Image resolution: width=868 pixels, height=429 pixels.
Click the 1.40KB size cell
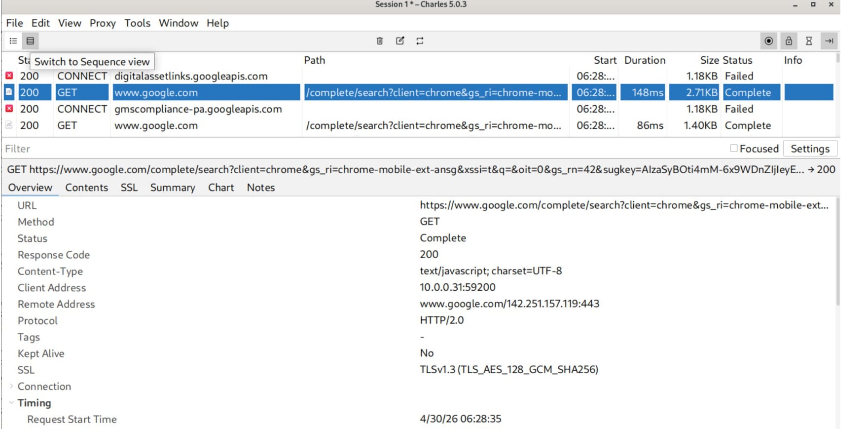(x=700, y=125)
